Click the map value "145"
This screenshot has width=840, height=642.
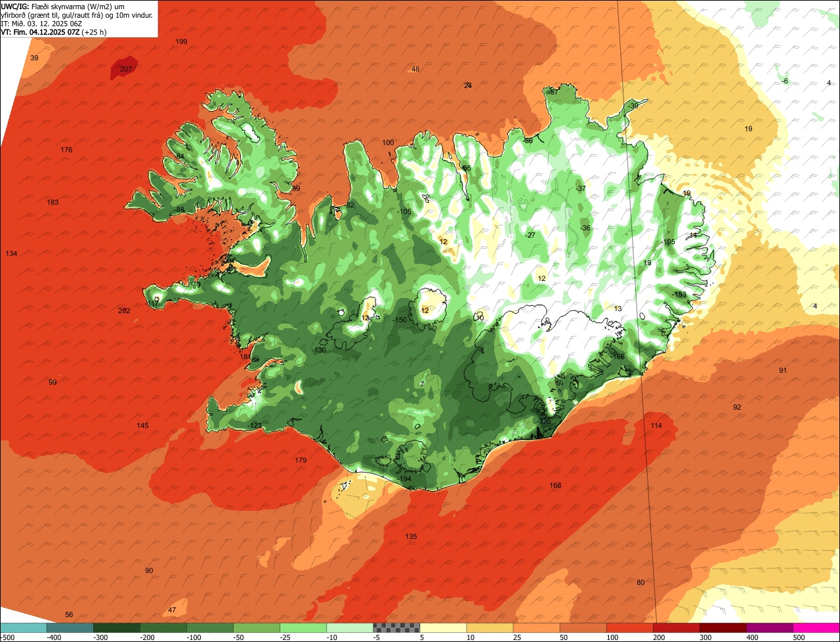coord(142,425)
